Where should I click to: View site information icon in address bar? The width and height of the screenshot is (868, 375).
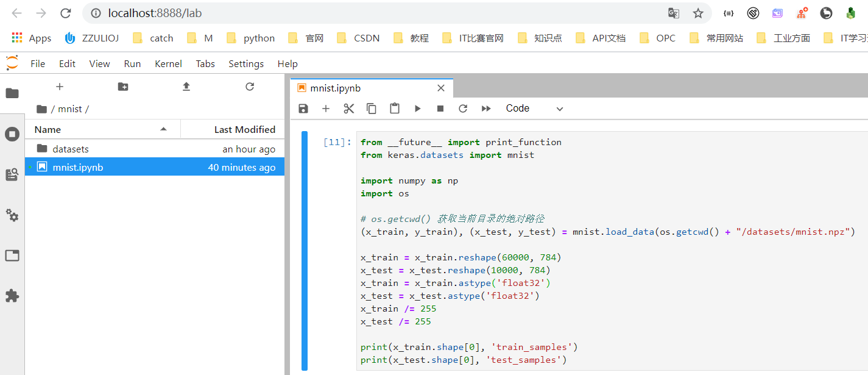tap(95, 13)
